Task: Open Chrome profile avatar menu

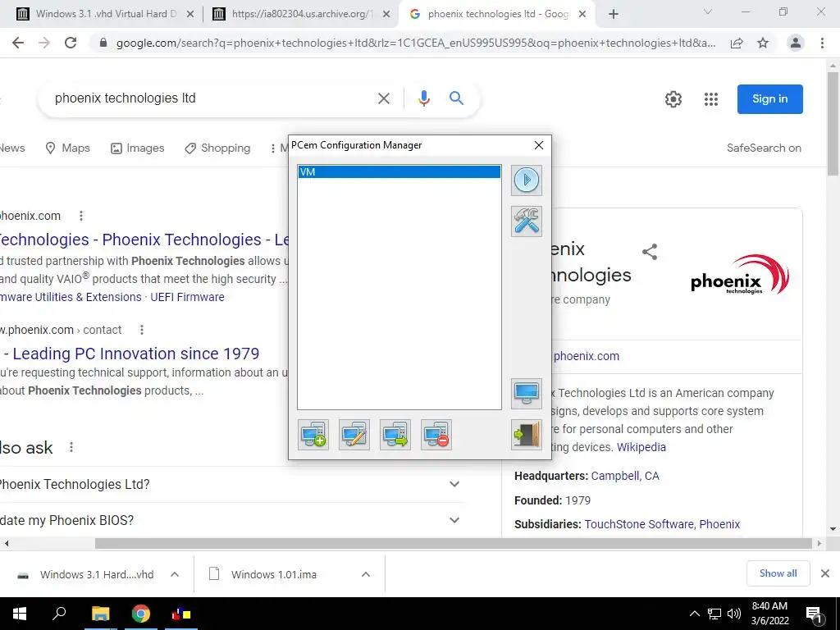Action: click(x=796, y=43)
